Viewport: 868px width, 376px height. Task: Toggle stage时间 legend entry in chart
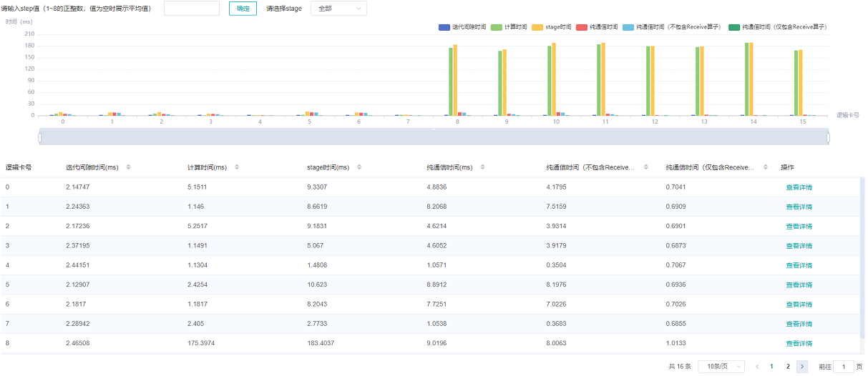(x=551, y=27)
